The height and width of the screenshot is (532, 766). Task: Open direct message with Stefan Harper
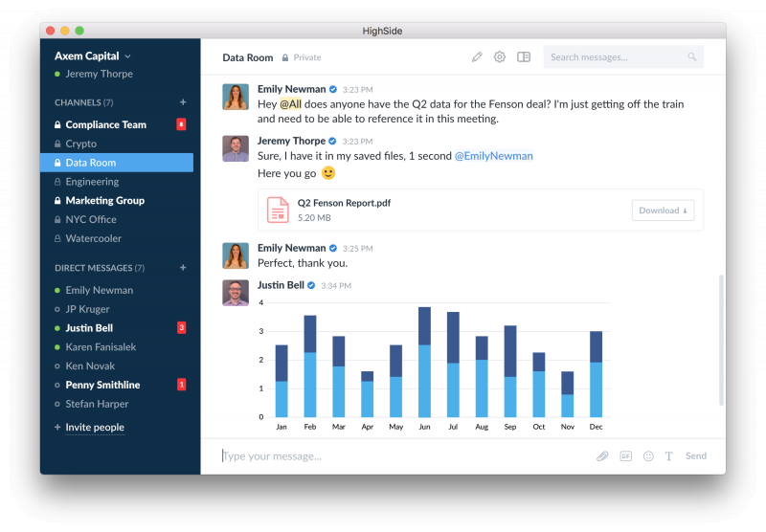click(116, 404)
